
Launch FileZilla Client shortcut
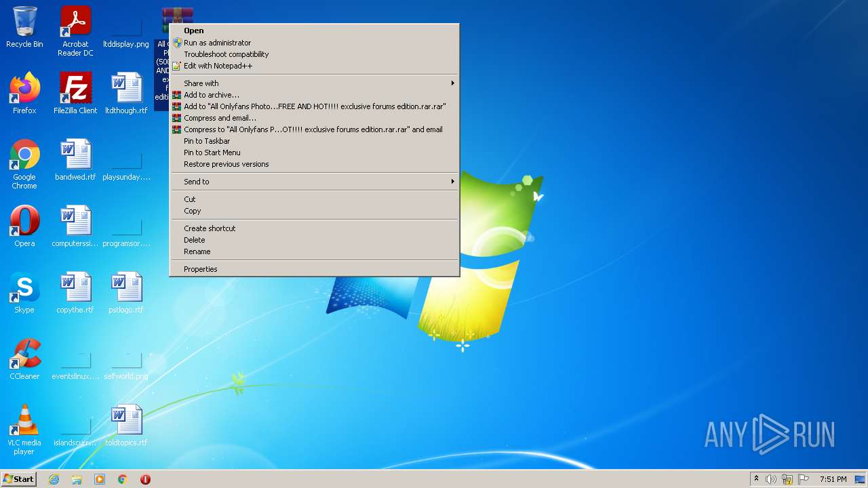click(75, 94)
